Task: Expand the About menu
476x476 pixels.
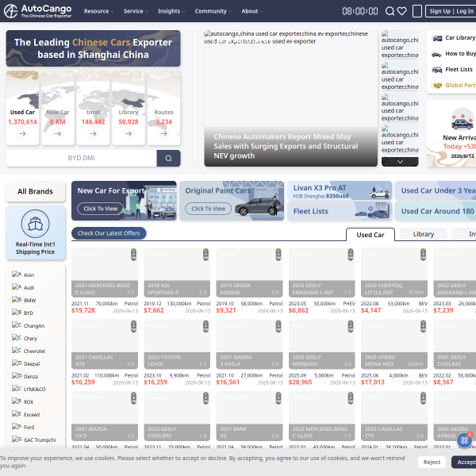Action: pyautogui.click(x=252, y=11)
